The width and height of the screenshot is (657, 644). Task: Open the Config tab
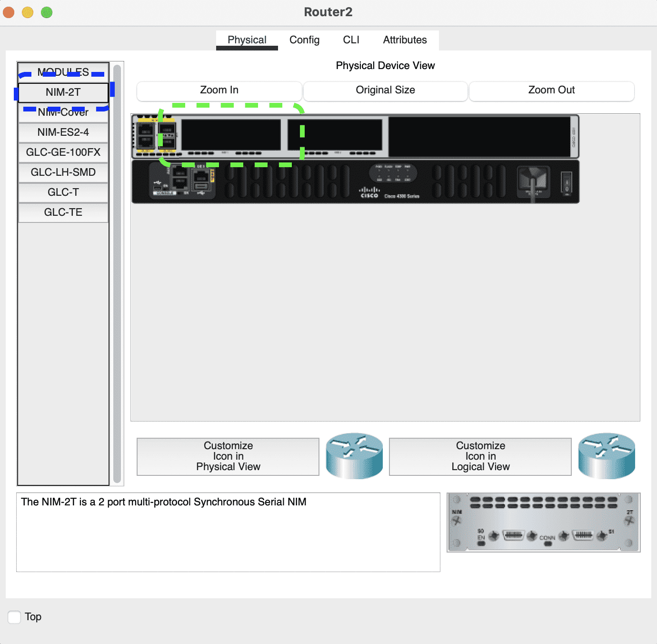[x=305, y=40]
